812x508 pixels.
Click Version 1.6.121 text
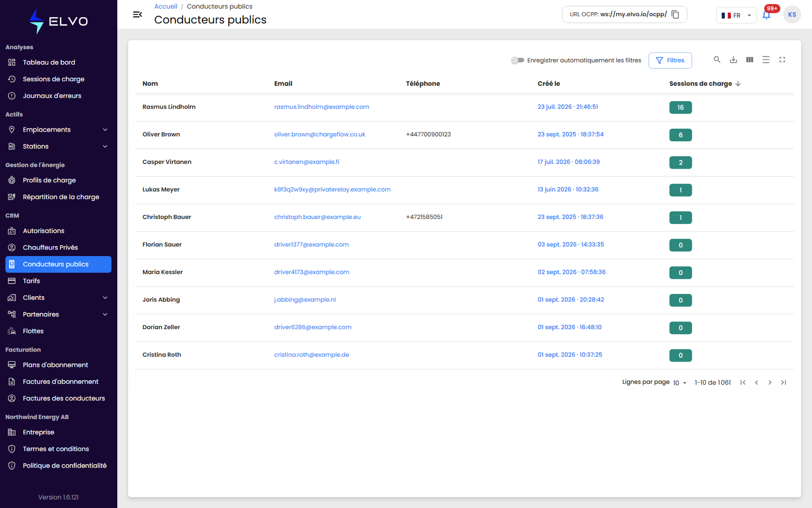click(x=58, y=497)
